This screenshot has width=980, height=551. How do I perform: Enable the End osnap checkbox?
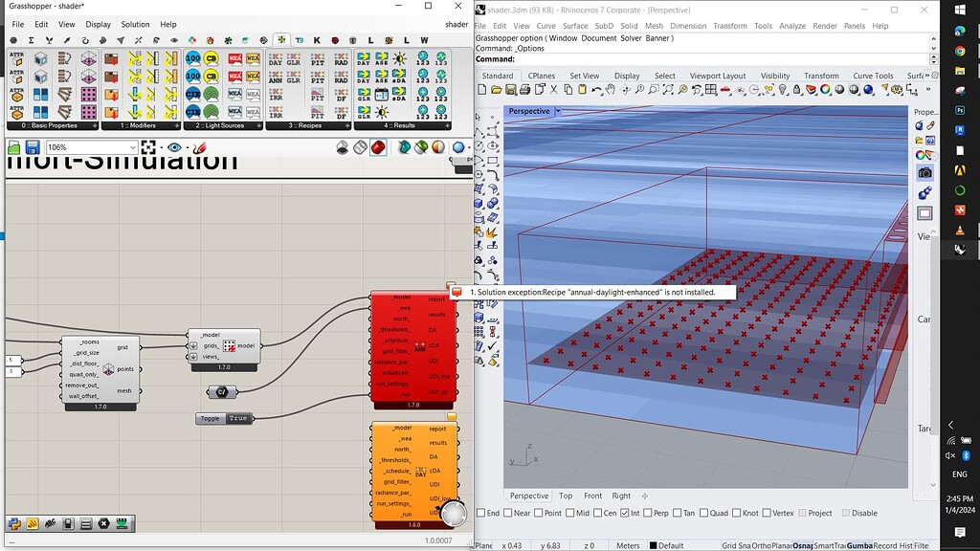(481, 513)
